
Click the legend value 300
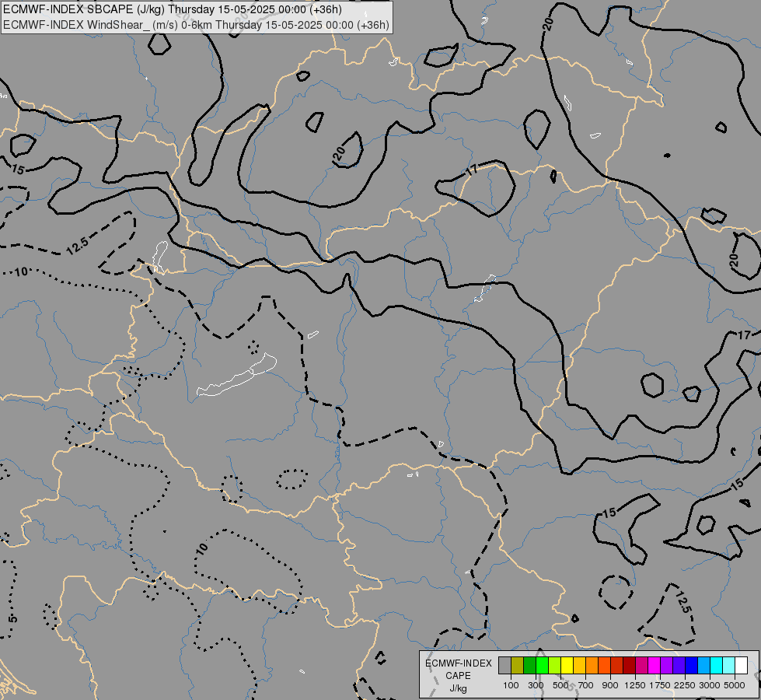536,685
